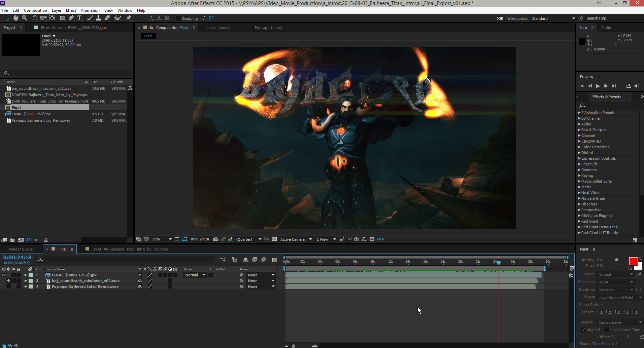Click the 32 bpc color depth button

click(32, 240)
